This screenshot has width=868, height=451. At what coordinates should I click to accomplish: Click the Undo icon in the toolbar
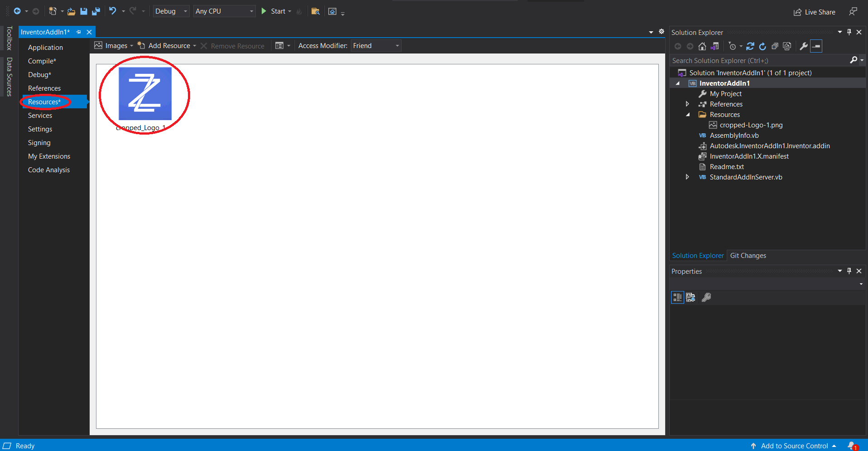click(113, 11)
